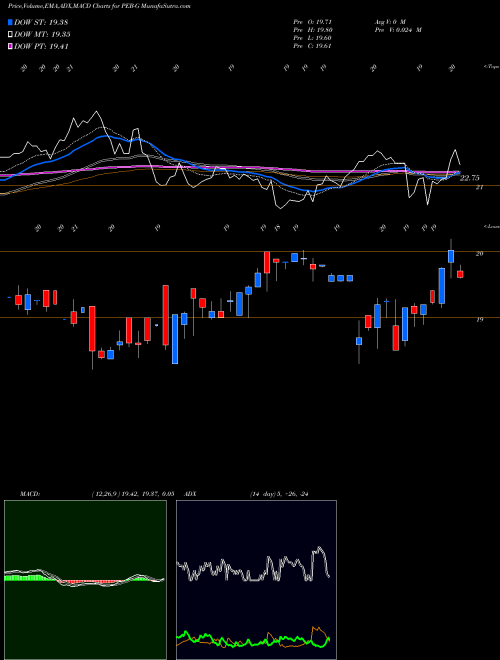
Task: Click the 'Pre L: 19.60' value
Action: 313,38
